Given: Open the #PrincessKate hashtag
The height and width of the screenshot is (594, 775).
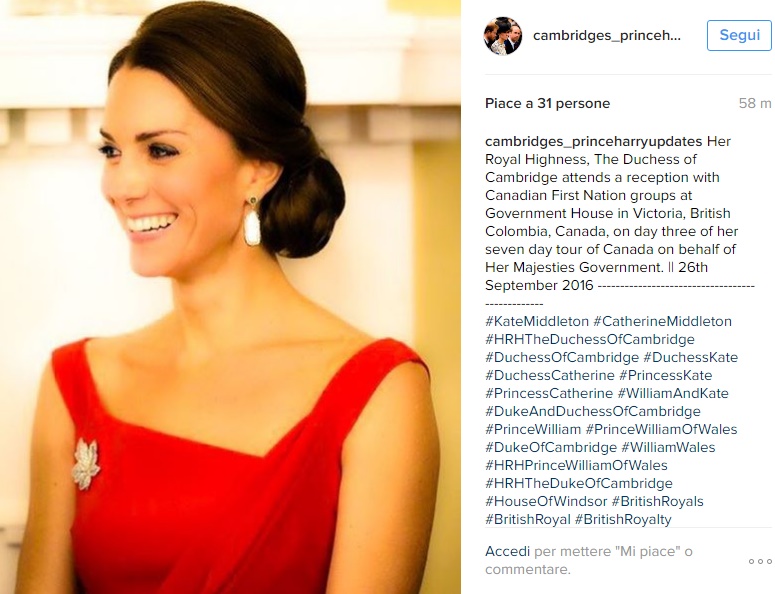Looking at the screenshot, I should [x=665, y=375].
